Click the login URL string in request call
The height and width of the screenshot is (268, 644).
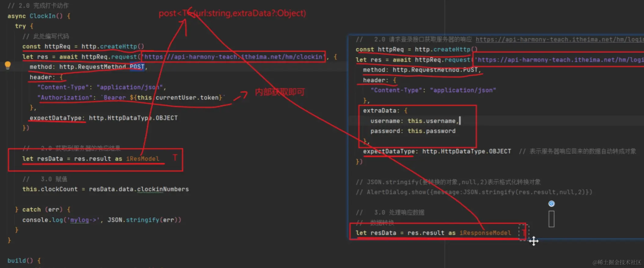[x=559, y=60]
